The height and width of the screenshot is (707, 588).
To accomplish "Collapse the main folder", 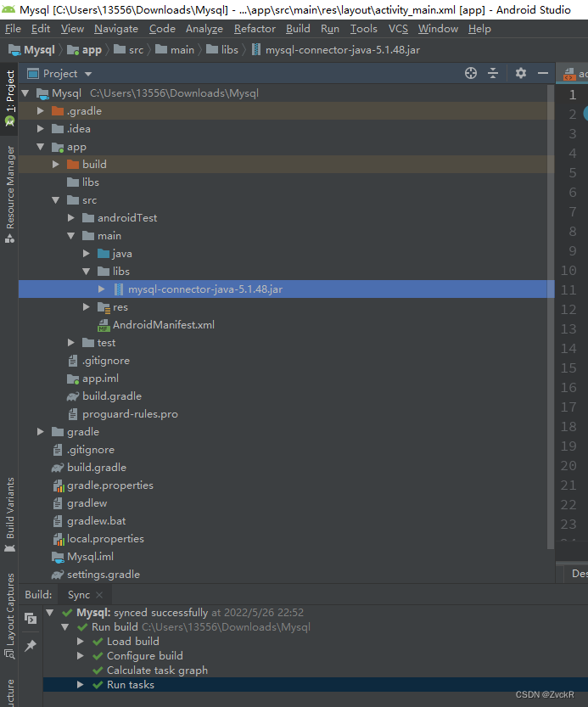I will pos(70,236).
